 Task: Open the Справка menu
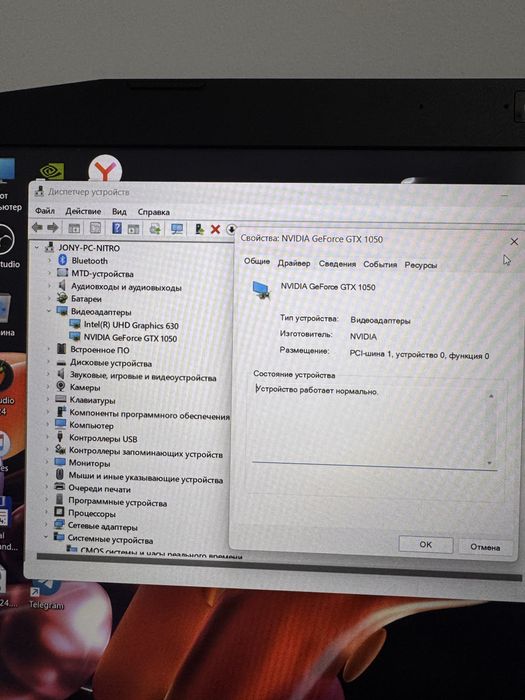pos(154,212)
